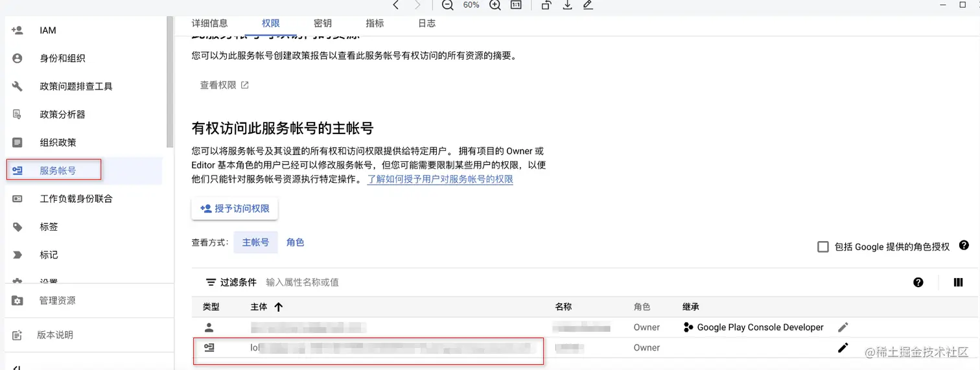Screen dimensions: 980x370
Task: Switch to the 日志 tab
Action: (426, 23)
